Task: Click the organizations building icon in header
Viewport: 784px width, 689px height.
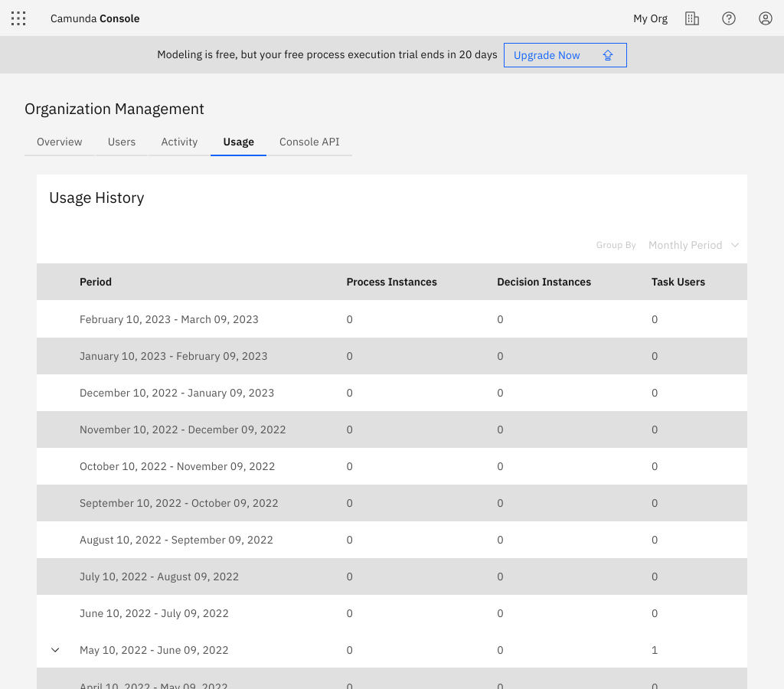Action: 692,18
